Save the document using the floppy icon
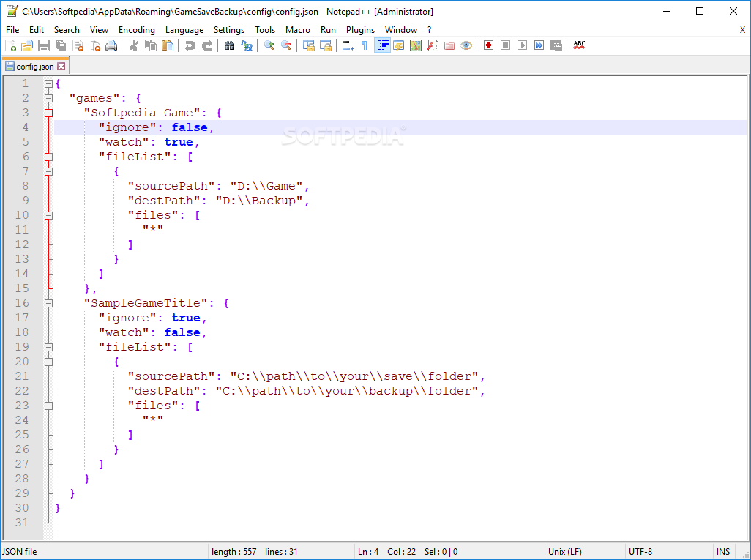 point(44,45)
